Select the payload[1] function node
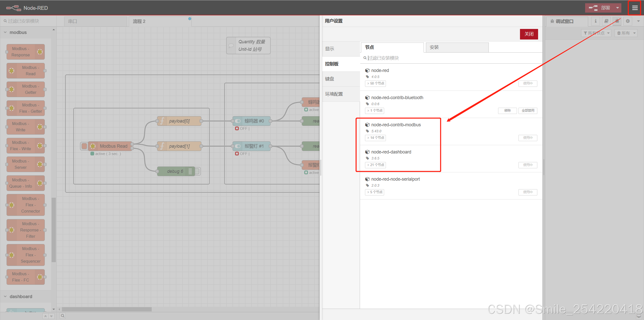 pos(179,146)
